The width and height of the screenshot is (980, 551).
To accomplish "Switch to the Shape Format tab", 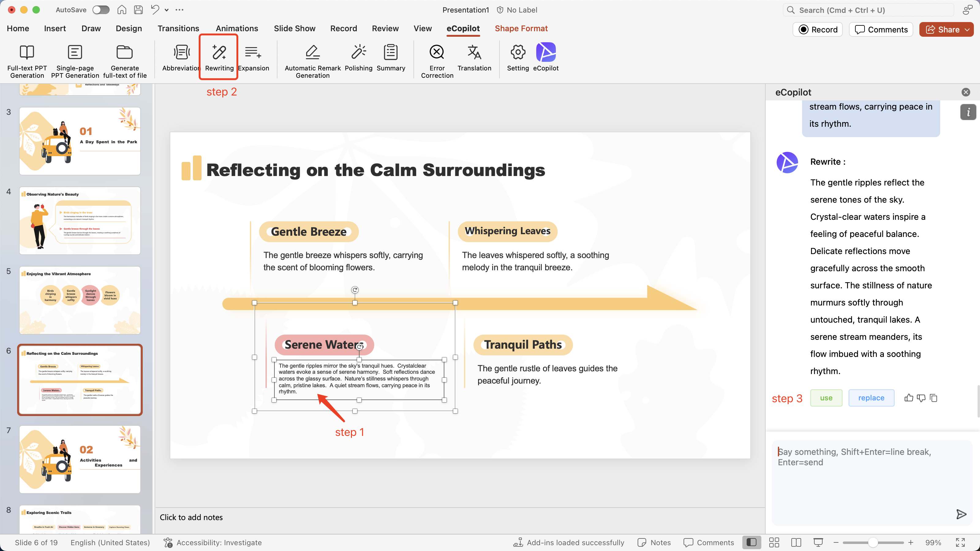I will [x=521, y=28].
